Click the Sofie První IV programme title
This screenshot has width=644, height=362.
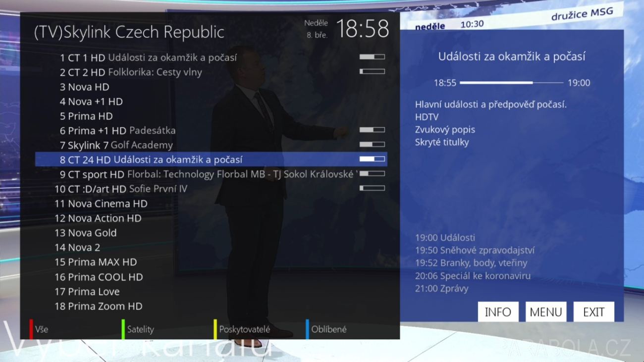click(x=159, y=189)
